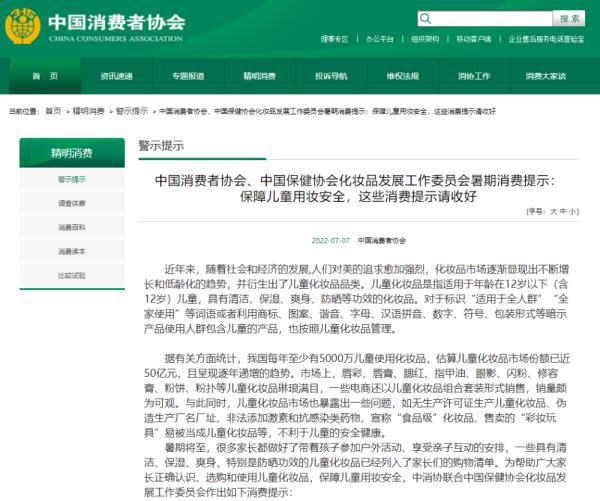Open the 组织架构 top link

coord(425,39)
